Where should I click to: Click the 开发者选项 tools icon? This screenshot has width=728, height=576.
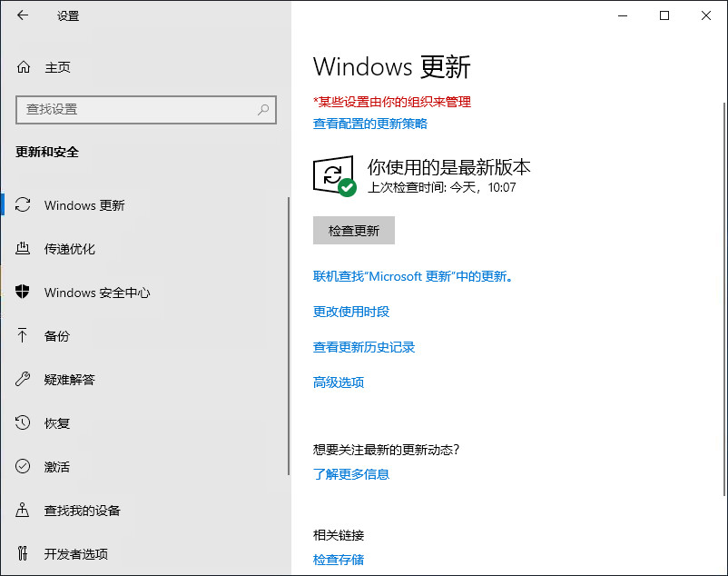23,553
